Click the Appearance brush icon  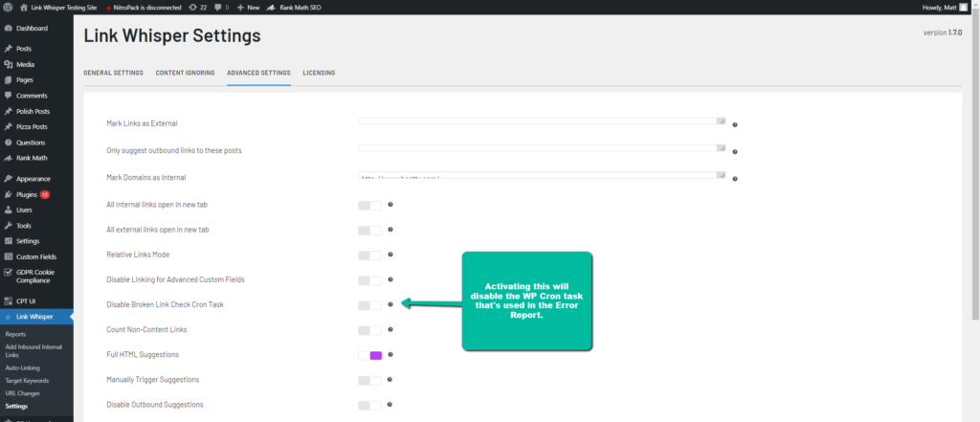(x=8, y=179)
